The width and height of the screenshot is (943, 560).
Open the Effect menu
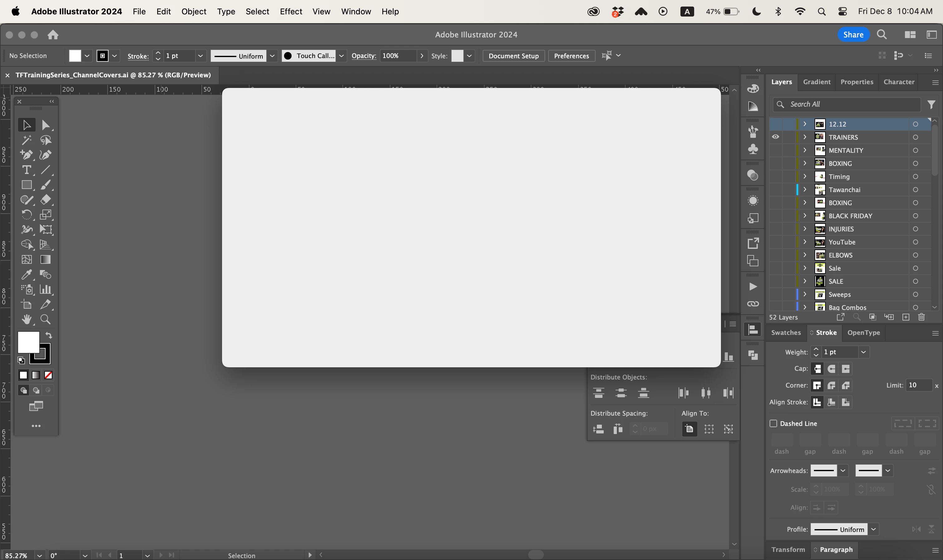291,11
